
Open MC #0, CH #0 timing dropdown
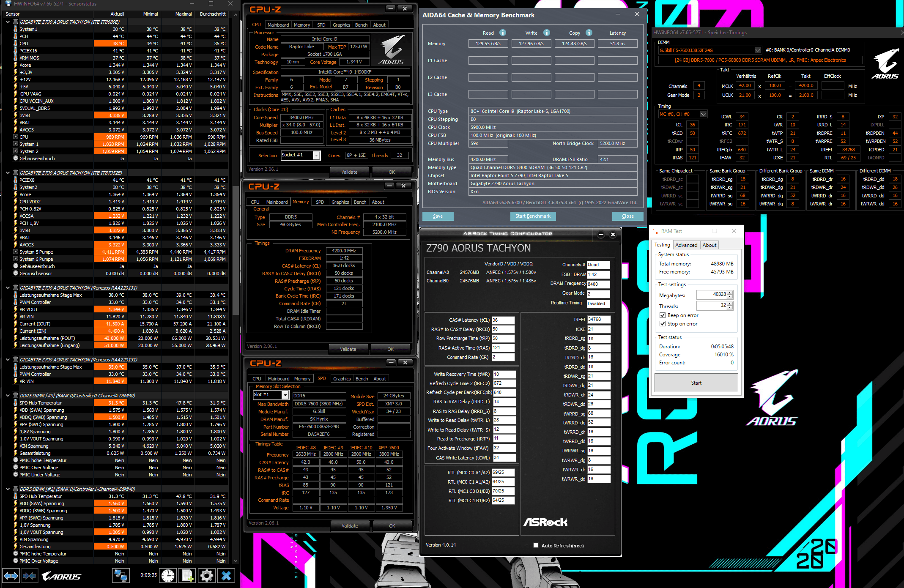(703, 114)
